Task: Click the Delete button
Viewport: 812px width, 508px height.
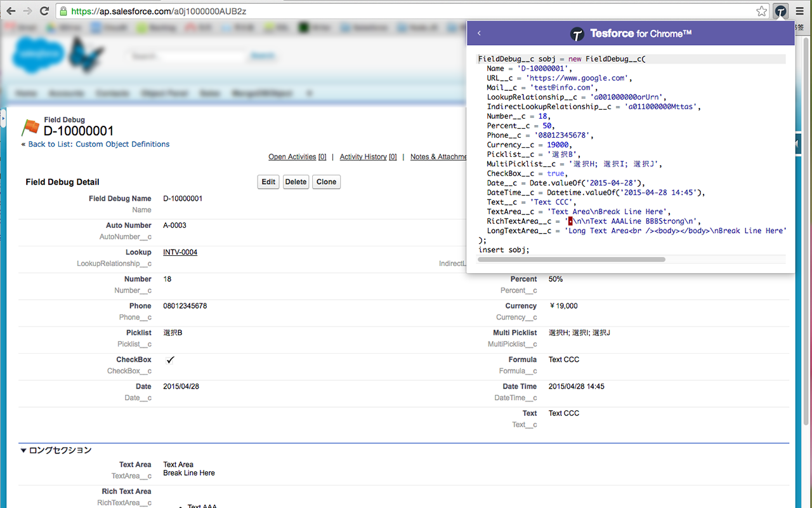Action: [296, 182]
